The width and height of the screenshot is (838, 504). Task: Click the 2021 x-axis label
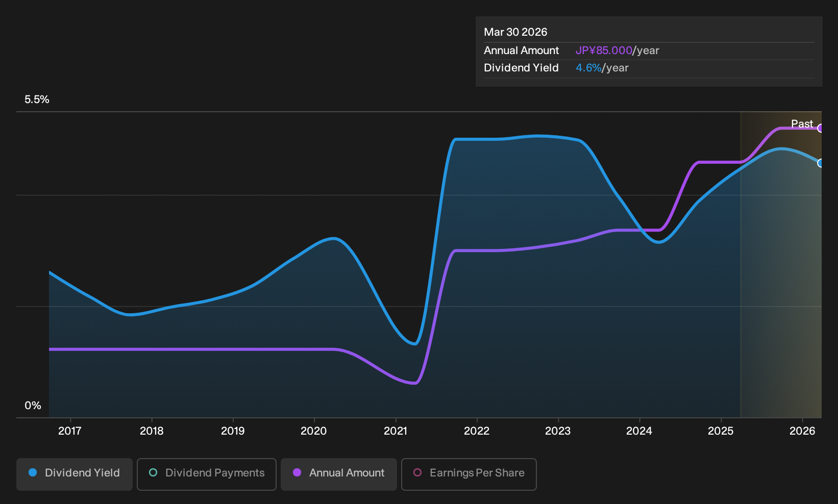(396, 431)
